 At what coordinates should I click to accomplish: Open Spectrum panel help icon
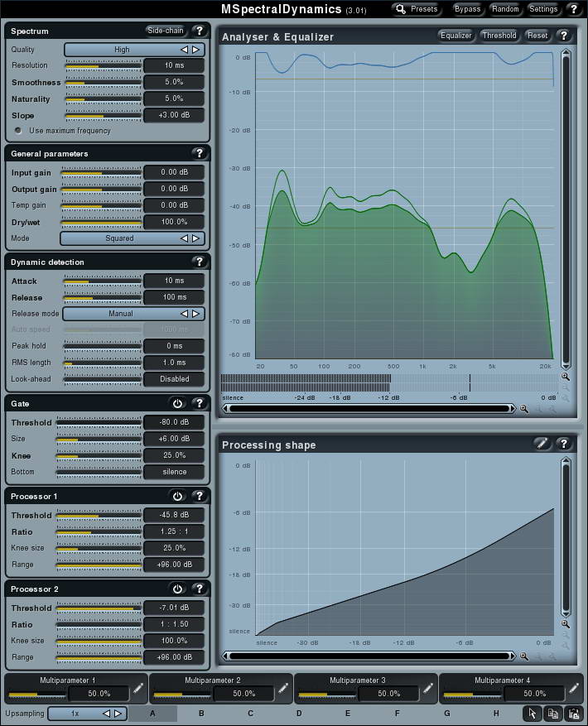[200, 31]
